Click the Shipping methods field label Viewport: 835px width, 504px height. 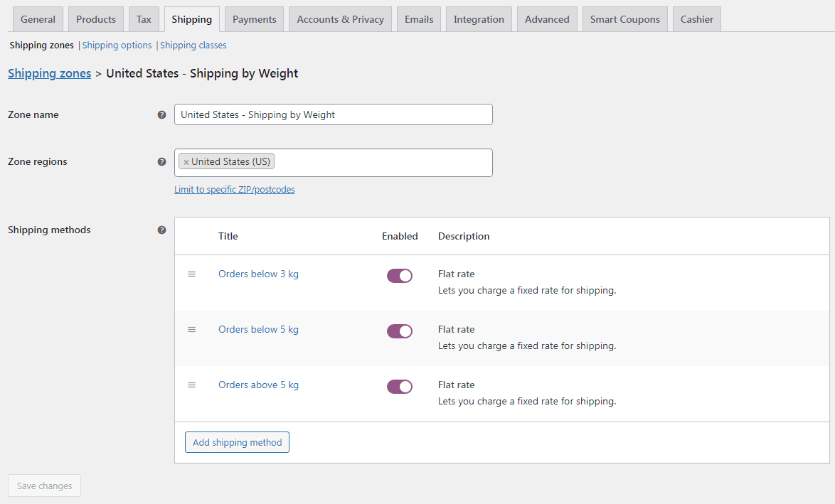point(49,230)
